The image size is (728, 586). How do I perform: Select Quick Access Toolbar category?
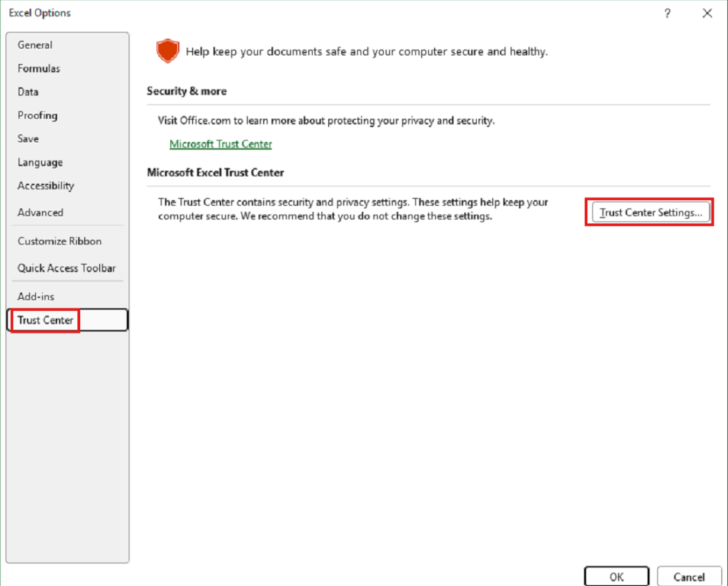(x=67, y=268)
